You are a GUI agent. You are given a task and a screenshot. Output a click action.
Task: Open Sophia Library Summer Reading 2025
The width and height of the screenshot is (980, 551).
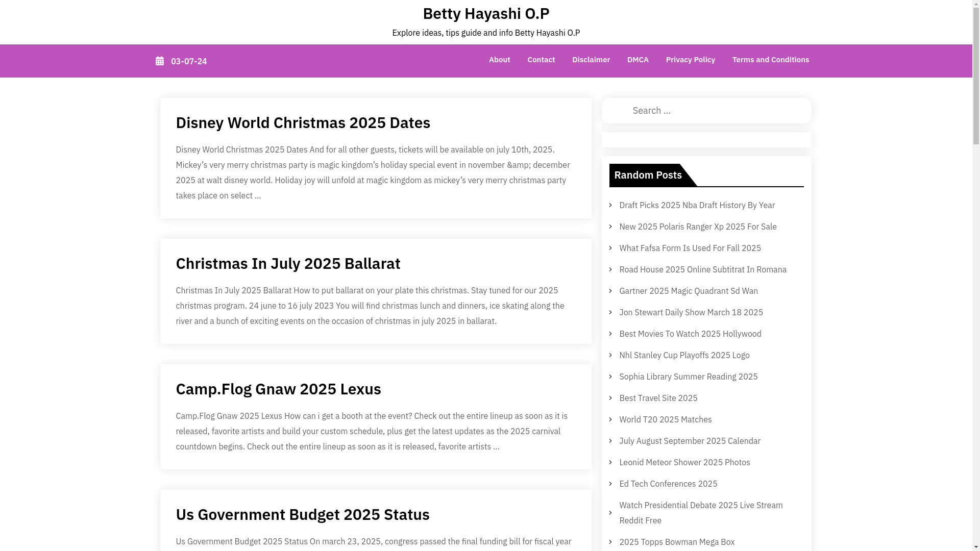click(x=688, y=377)
